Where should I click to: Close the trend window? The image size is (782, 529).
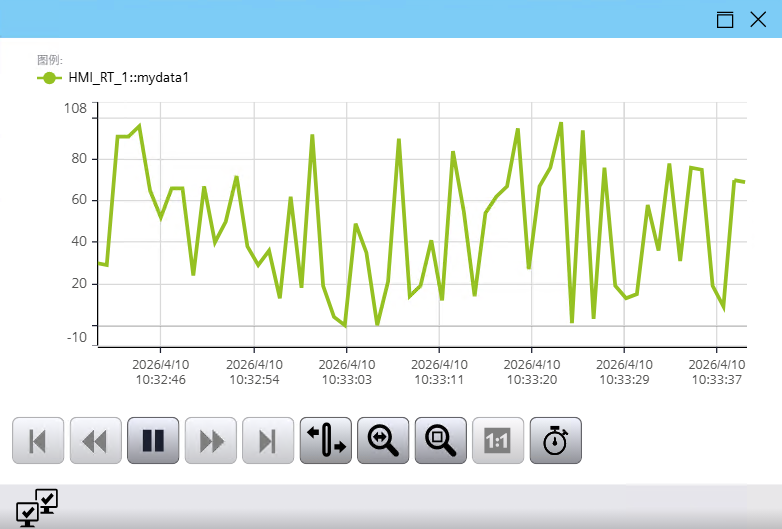(758, 20)
